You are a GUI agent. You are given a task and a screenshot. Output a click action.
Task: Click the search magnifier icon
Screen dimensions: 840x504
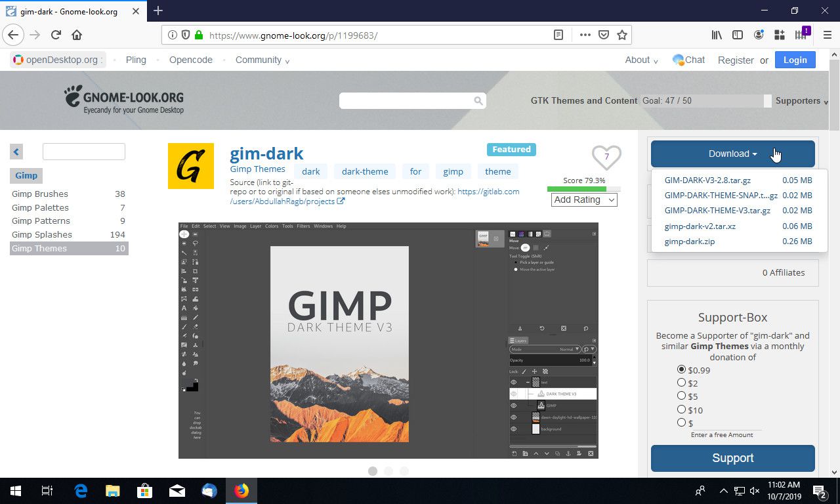tap(478, 101)
